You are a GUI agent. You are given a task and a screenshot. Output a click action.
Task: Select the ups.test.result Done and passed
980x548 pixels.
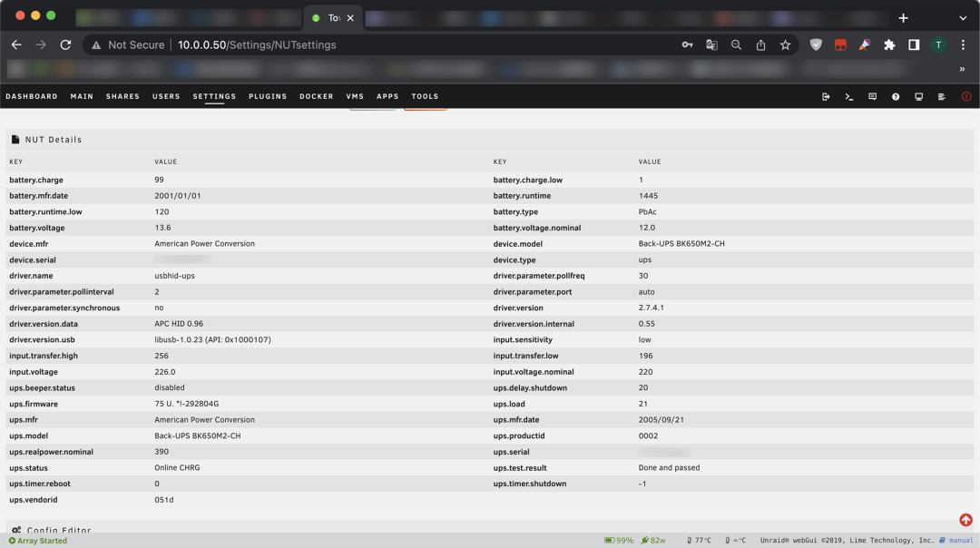(x=669, y=467)
